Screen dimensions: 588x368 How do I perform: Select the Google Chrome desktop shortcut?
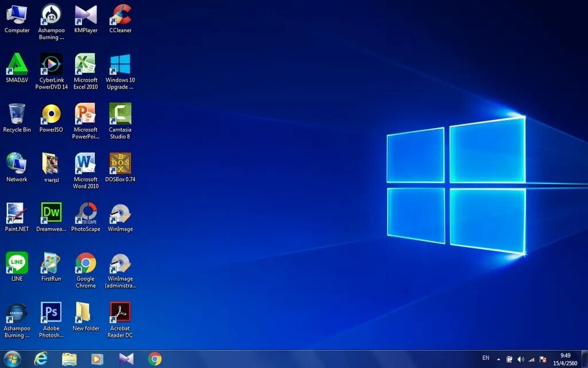coord(86,270)
